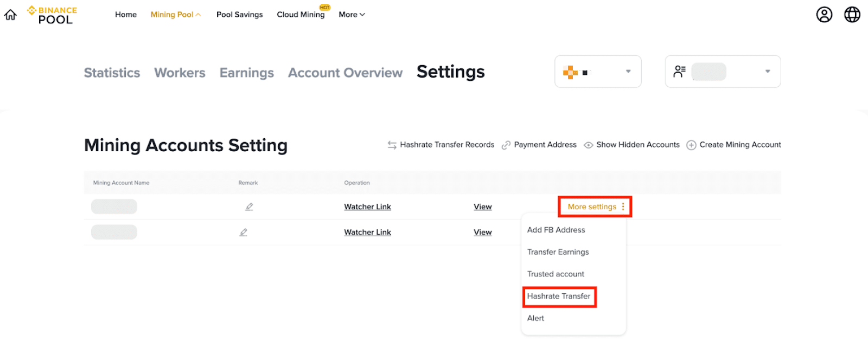This screenshot has height=341, width=868.
Task: Switch to the Statistics tab
Action: point(112,73)
